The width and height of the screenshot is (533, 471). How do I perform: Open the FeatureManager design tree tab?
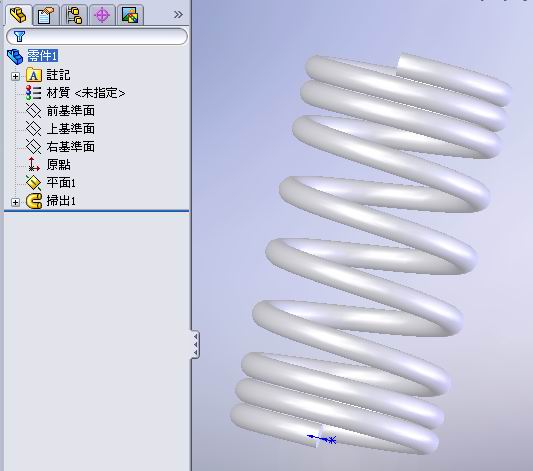pos(19,15)
